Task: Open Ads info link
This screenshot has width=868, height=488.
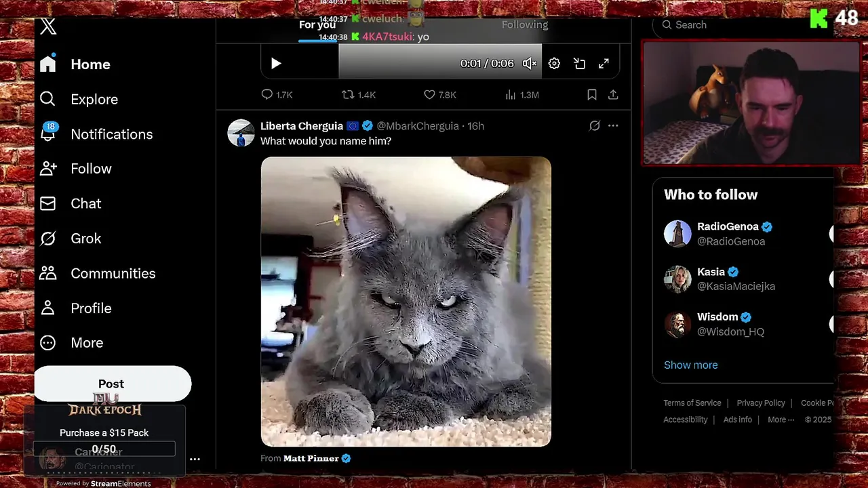Action: [x=738, y=420]
